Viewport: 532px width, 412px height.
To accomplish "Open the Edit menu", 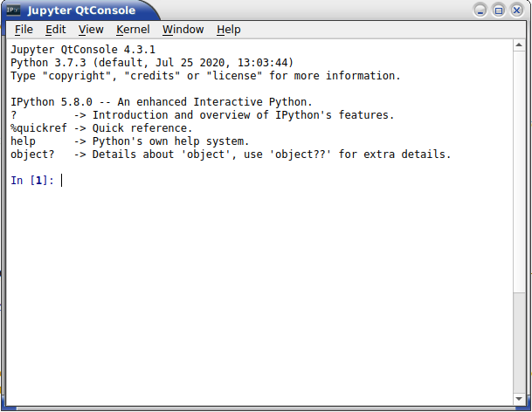I will pos(56,30).
